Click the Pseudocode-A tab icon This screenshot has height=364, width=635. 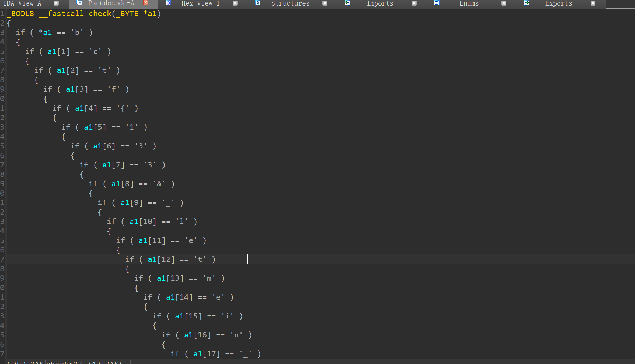point(79,3)
